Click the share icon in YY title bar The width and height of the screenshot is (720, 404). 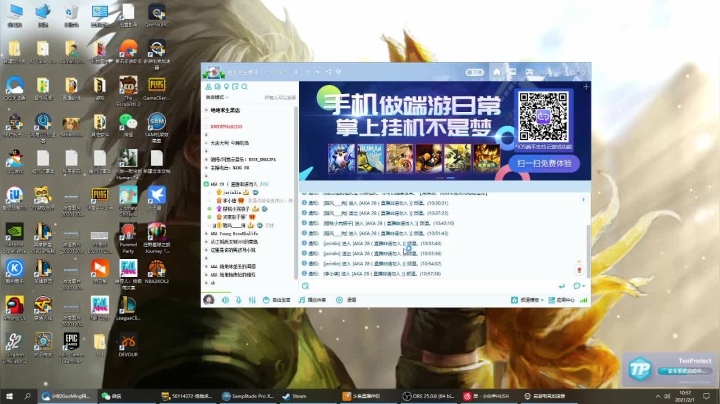(328, 72)
